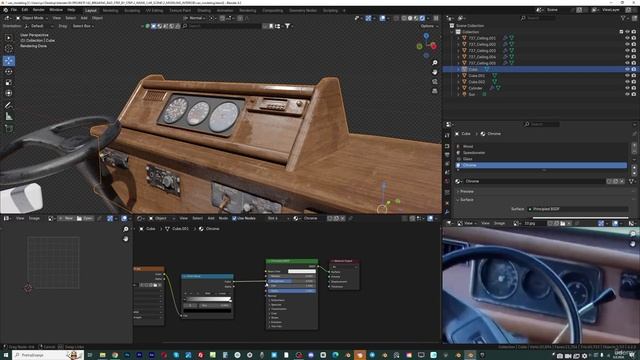
Task: Disable Cube.002 in renders via camera icon
Action: point(634,82)
